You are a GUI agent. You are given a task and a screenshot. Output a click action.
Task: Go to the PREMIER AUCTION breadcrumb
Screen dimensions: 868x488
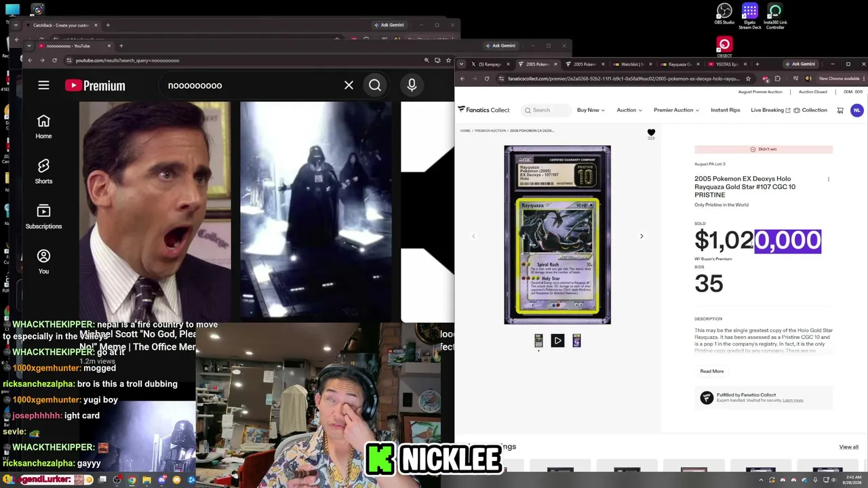(490, 131)
